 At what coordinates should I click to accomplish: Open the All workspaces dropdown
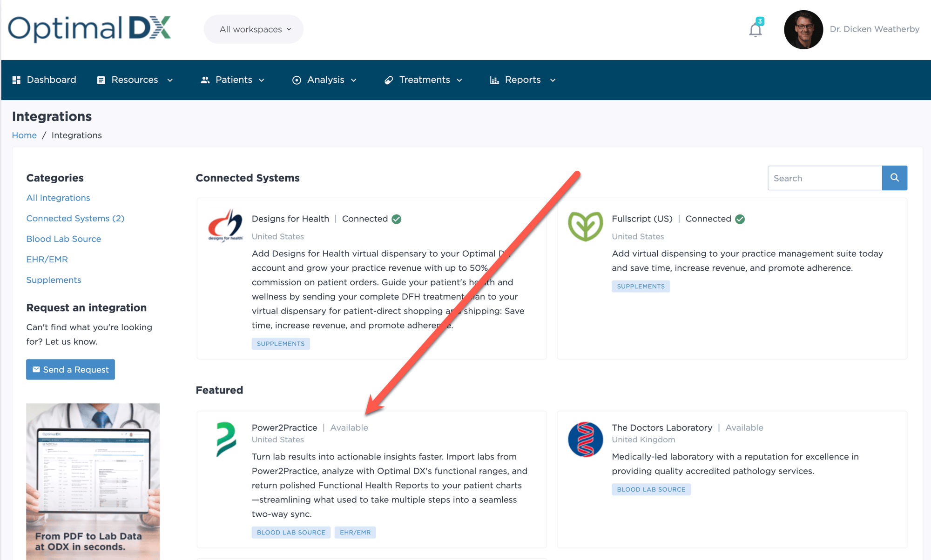tap(254, 29)
